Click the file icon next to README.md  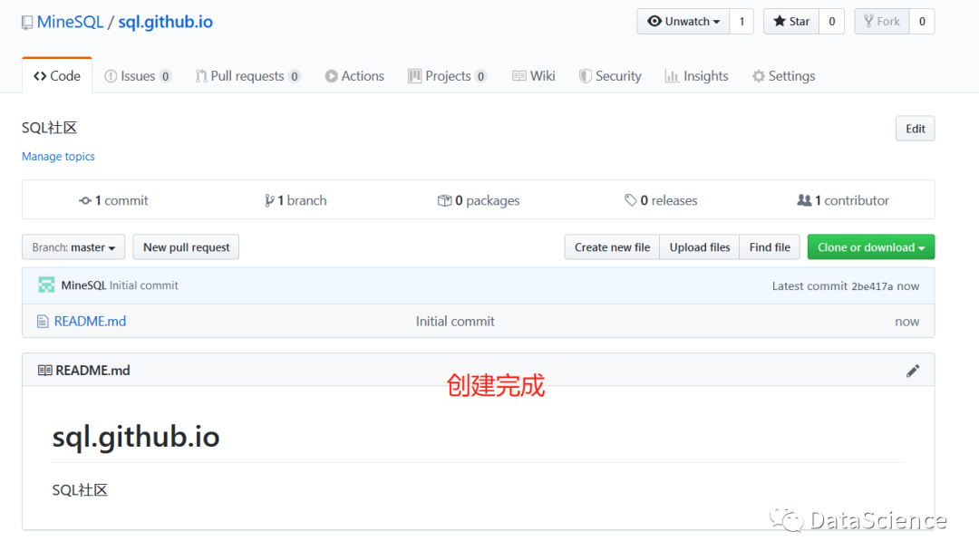[x=43, y=322]
